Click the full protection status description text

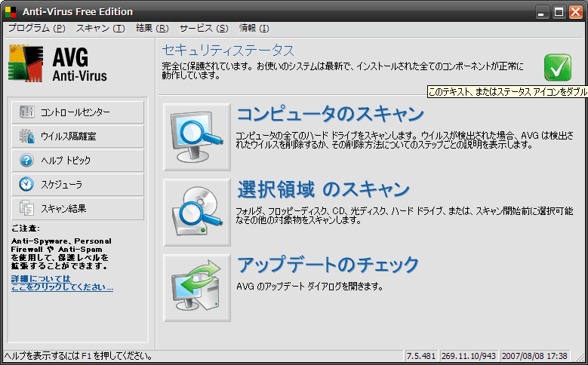(343, 70)
